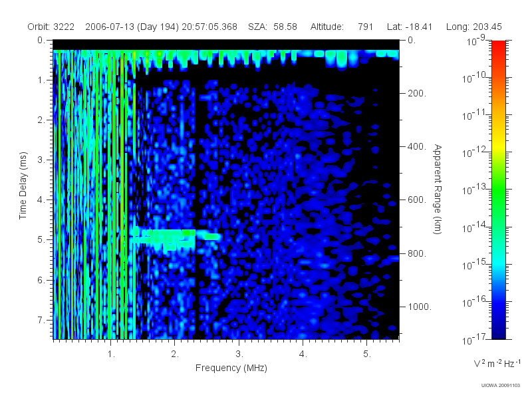The height and width of the screenshot is (399, 532).
Task: Click the 10^-13 label on the color scale
Action: pos(475,190)
